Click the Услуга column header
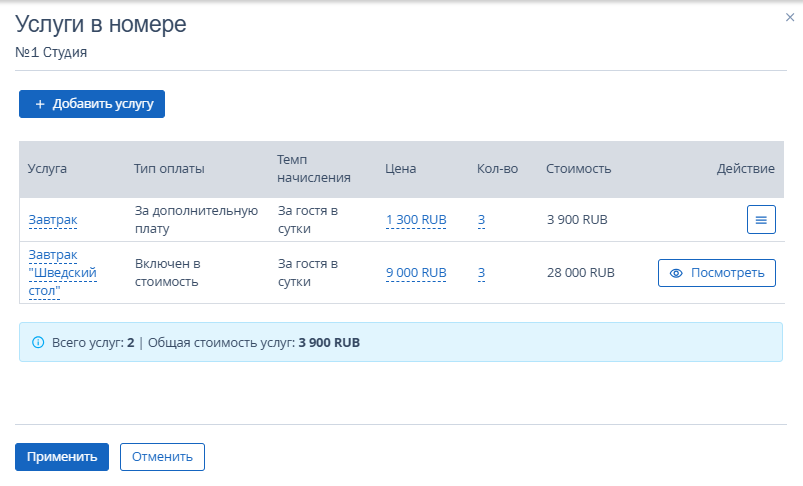Screen dimensions: 803x486 point(48,169)
